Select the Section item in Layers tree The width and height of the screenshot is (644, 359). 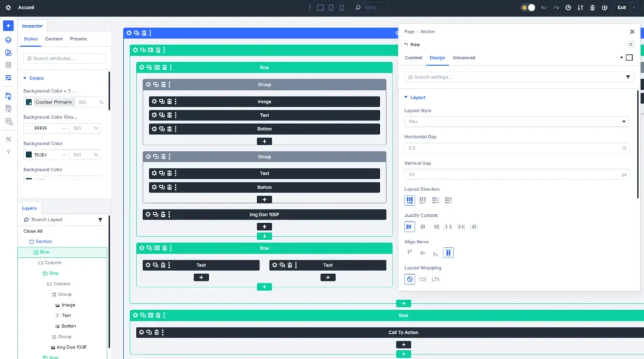(43, 241)
